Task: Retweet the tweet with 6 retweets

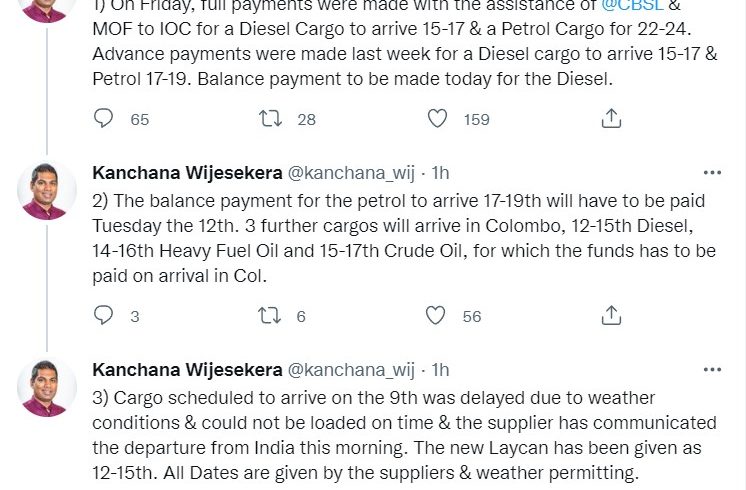Action: [x=270, y=316]
